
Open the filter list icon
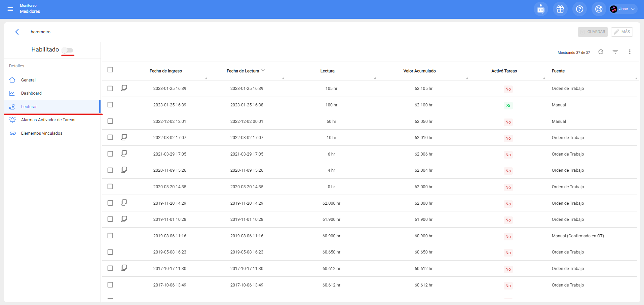(x=615, y=52)
